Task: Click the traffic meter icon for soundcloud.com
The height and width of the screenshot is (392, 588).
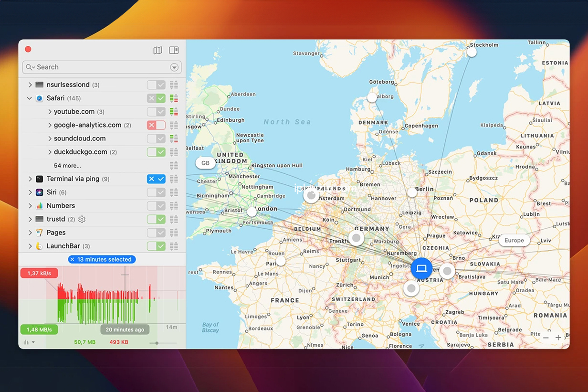Action: pyautogui.click(x=174, y=138)
